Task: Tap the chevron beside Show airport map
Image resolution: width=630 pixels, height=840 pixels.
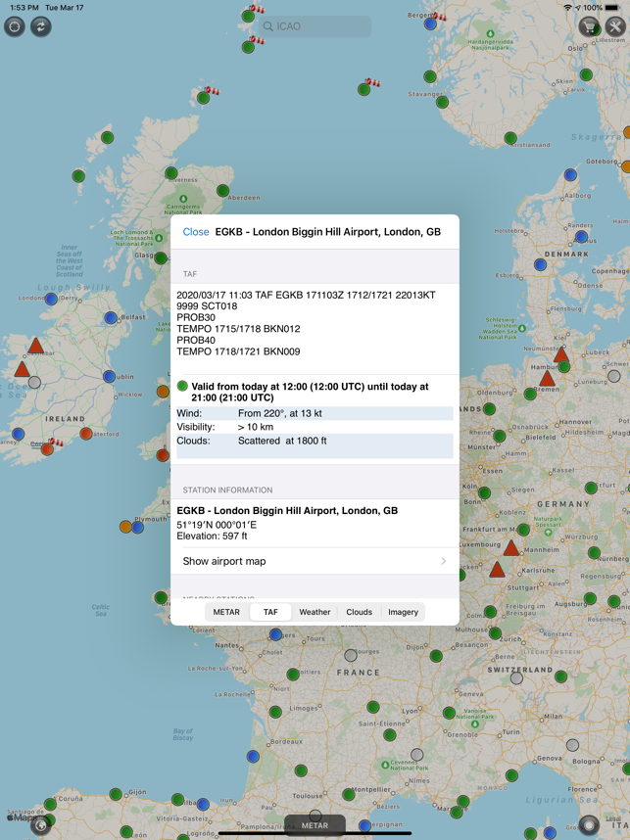Action: [444, 561]
